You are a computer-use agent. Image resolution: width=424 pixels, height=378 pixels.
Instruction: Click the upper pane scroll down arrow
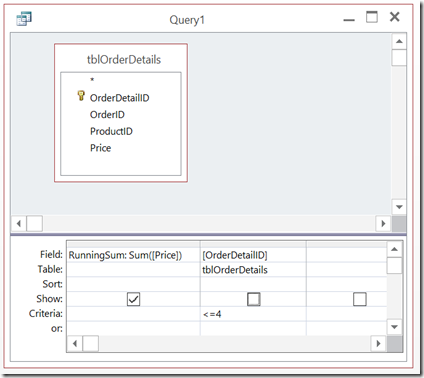coord(399,207)
